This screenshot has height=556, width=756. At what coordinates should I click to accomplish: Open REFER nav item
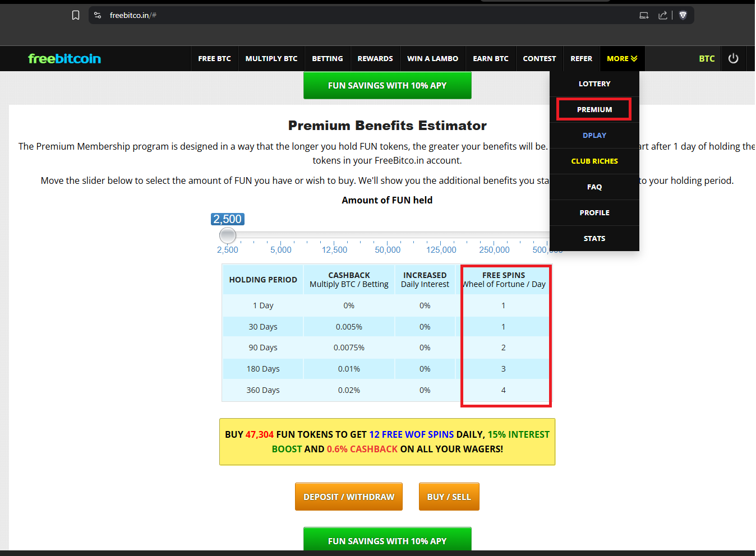(x=582, y=58)
